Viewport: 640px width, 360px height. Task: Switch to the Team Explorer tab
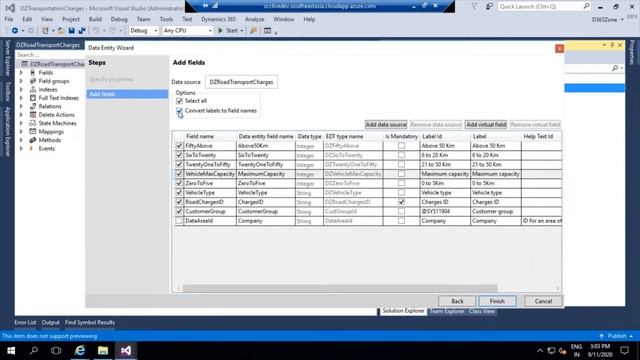click(447, 311)
